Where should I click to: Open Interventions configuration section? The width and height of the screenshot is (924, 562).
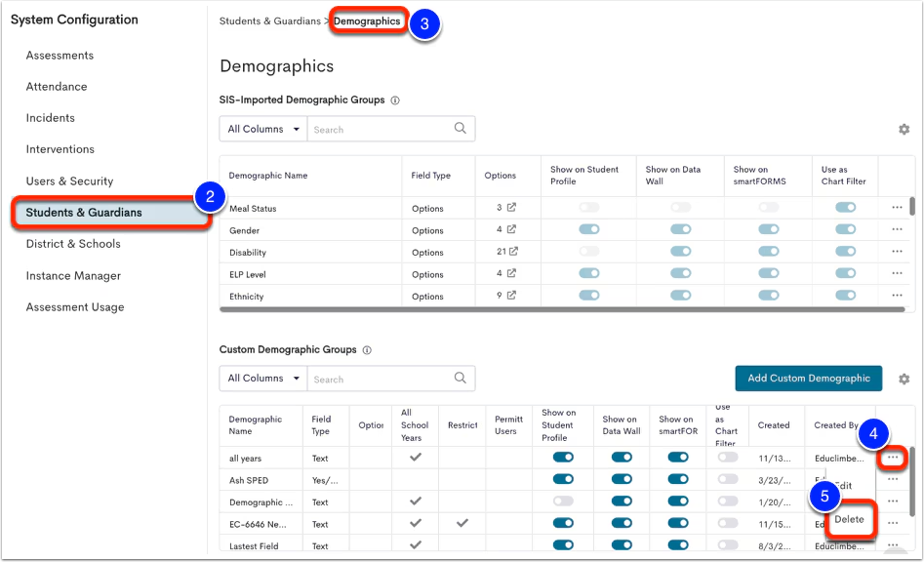point(60,149)
